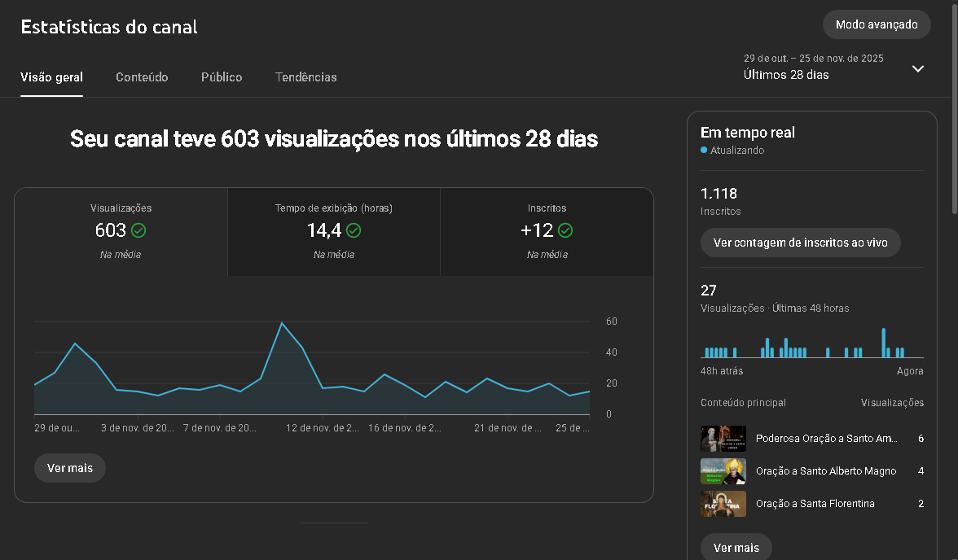
Task: Click the 16 de nov. date axis label
Action: coord(404,428)
